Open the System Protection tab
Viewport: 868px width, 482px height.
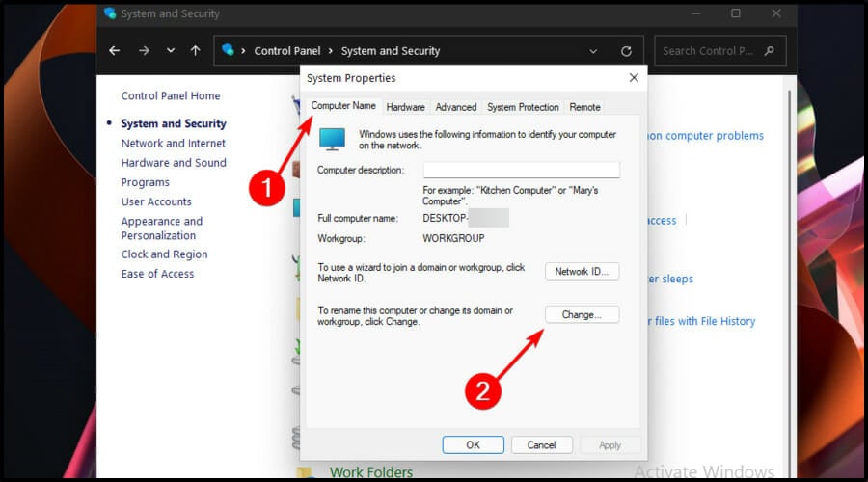pos(523,107)
